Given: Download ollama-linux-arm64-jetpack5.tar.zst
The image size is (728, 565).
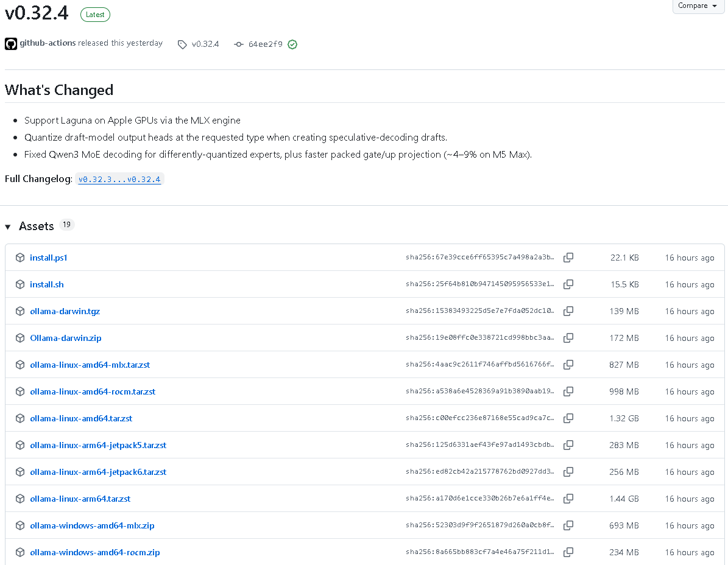Looking at the screenshot, I should (x=98, y=445).
